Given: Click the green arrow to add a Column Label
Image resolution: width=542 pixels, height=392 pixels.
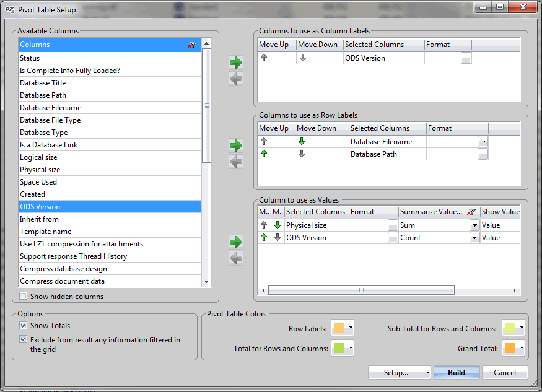Looking at the screenshot, I should (x=235, y=62).
